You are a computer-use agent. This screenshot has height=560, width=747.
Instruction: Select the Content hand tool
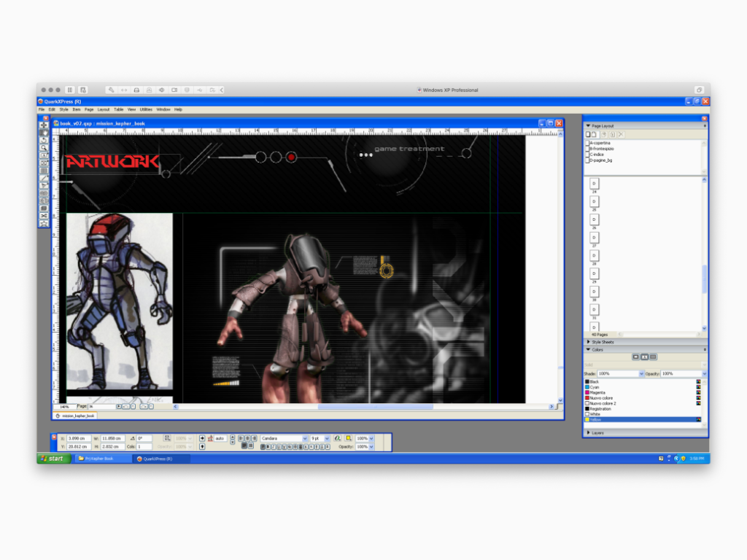point(44,133)
